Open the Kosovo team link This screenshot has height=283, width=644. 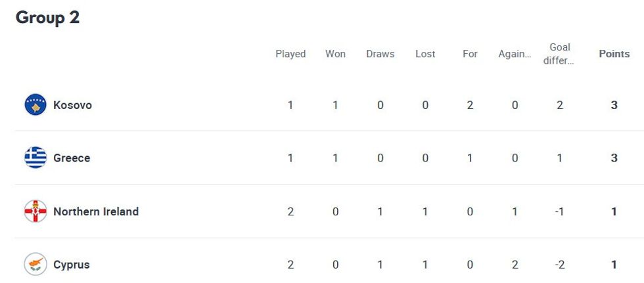point(72,105)
